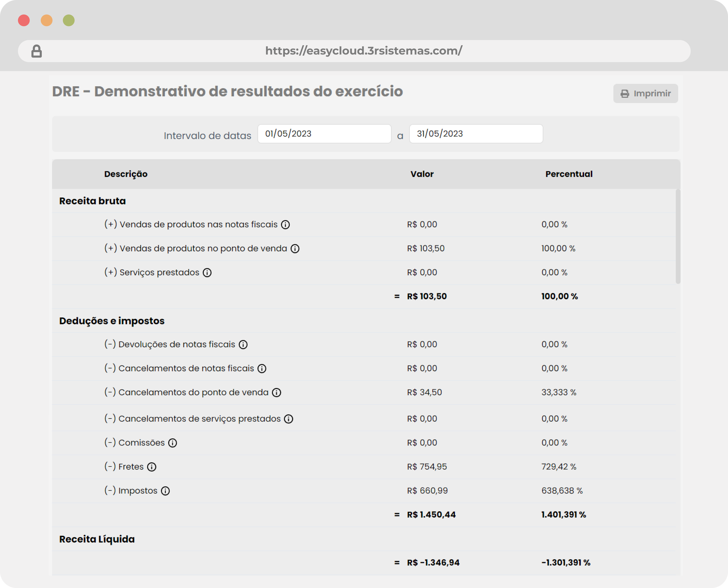This screenshot has height=588, width=728.
Task: Click info icon for Vendas no ponto de venda
Action: point(295,249)
